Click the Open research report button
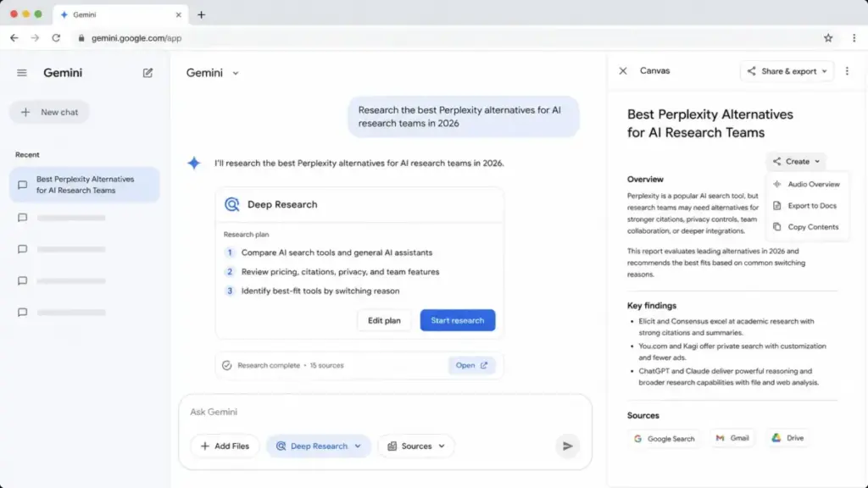Viewport: 868px width, 488px height. (x=471, y=365)
